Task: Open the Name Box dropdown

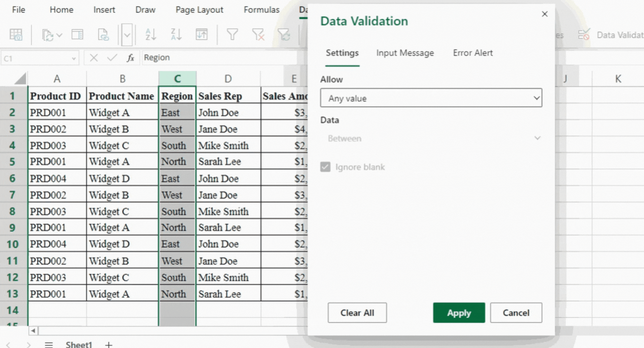Action: coord(74,58)
